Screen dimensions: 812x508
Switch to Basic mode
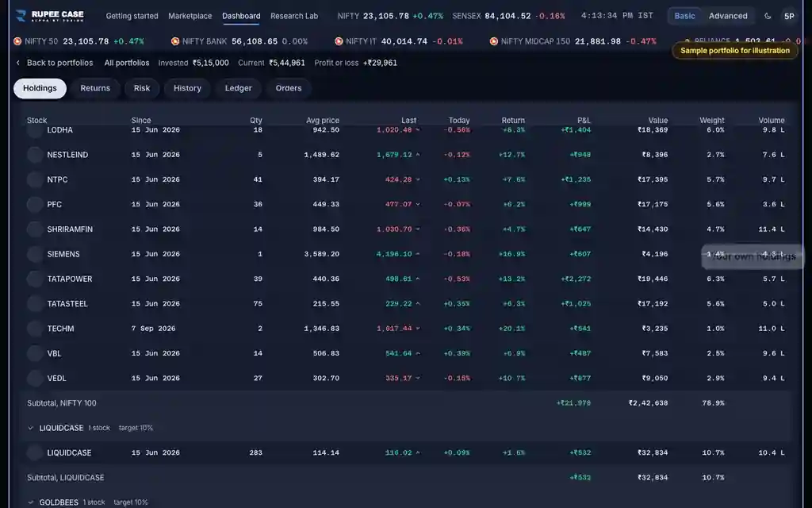click(684, 16)
